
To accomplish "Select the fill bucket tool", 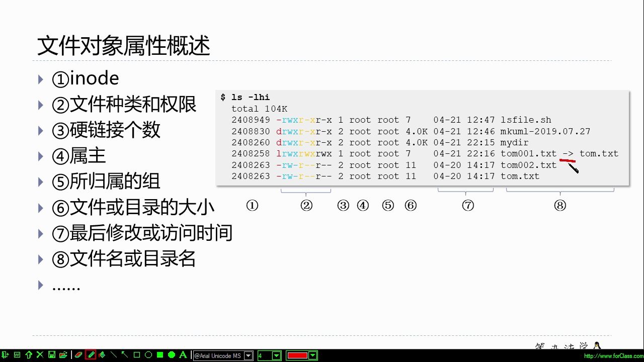I will (x=102, y=355).
